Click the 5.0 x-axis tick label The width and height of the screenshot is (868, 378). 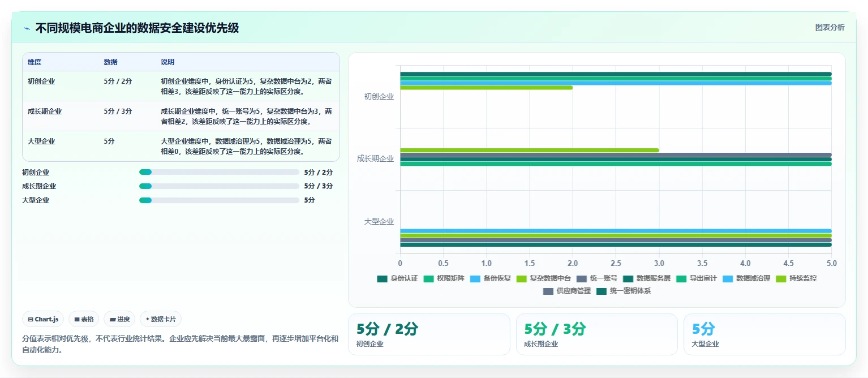pyautogui.click(x=831, y=264)
